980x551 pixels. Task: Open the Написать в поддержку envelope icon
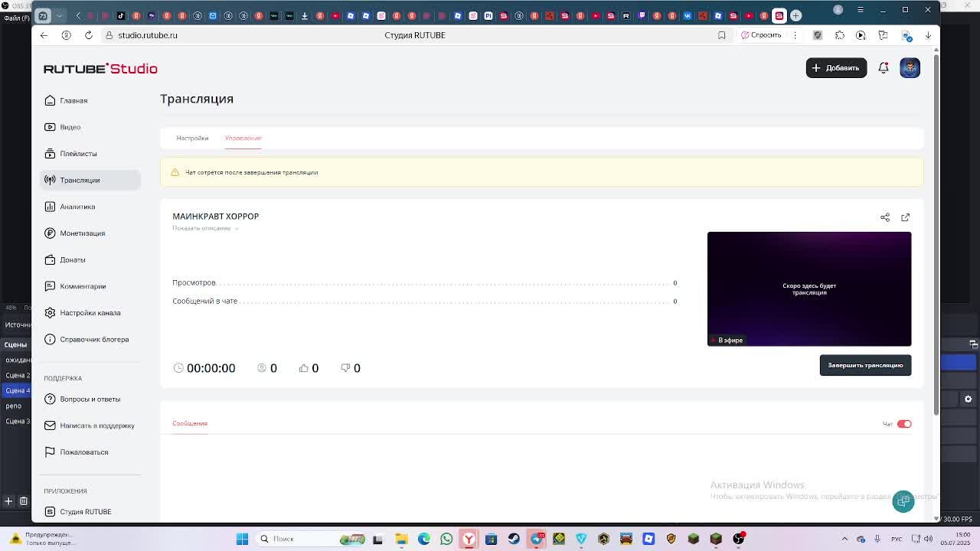[x=50, y=425]
